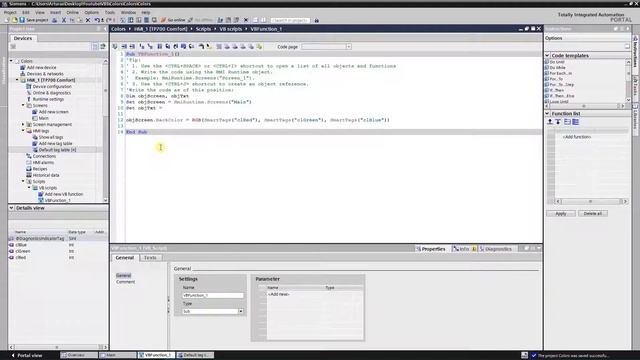Select the General properties tab

(x=124, y=258)
